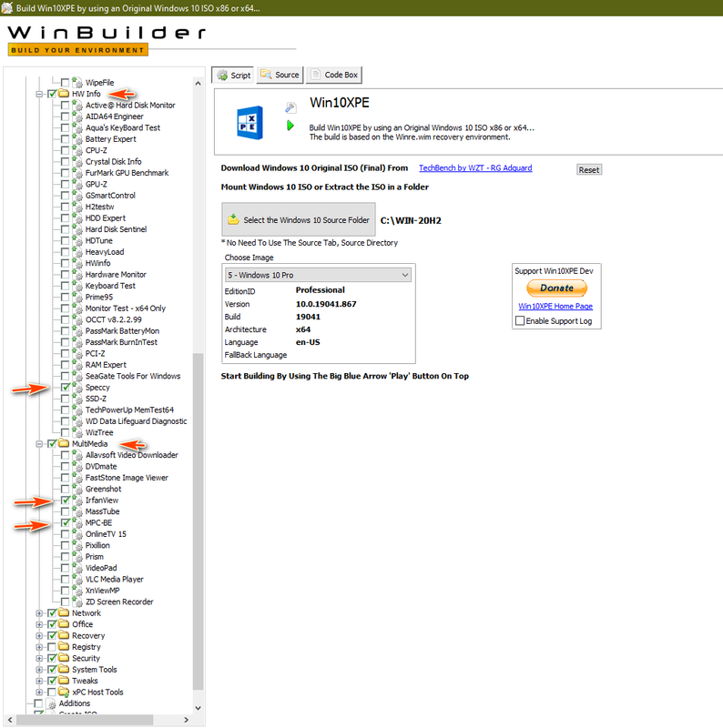Expand the System Tools tree node
The width and height of the screenshot is (723, 728).
39,670
